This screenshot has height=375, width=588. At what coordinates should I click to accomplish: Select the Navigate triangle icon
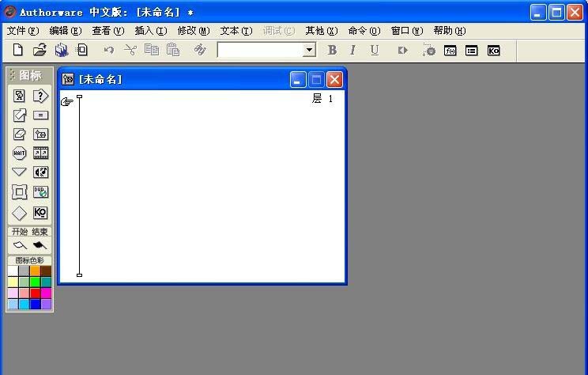[x=19, y=172]
